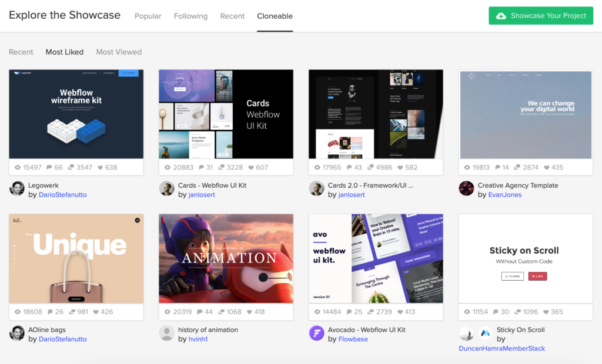Click the views eye icon on Legowerk card

pyautogui.click(x=18, y=168)
